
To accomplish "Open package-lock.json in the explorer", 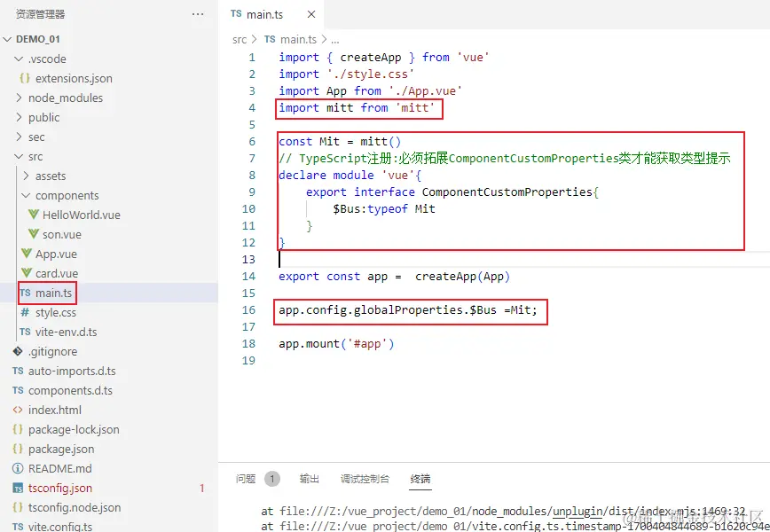I will point(74,429).
